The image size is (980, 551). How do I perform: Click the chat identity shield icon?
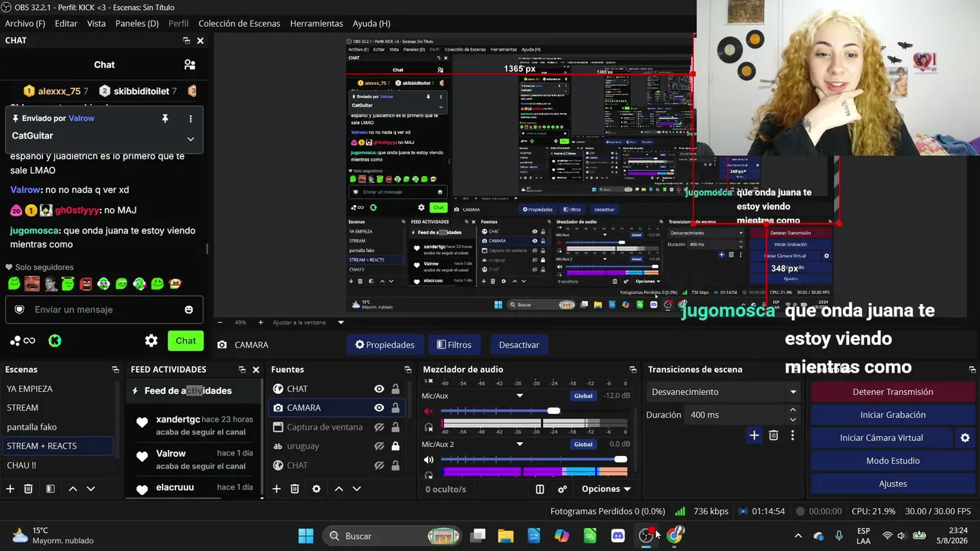tap(20, 310)
